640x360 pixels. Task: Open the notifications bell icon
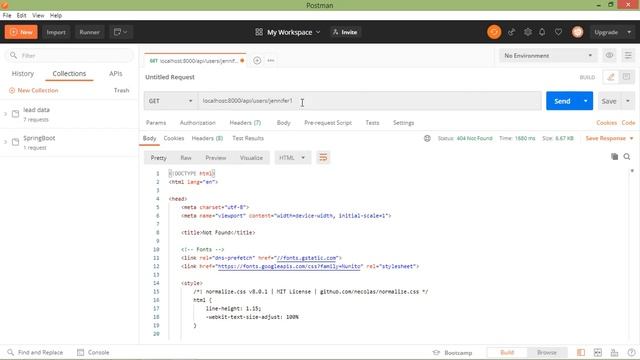pyautogui.click(x=542, y=32)
